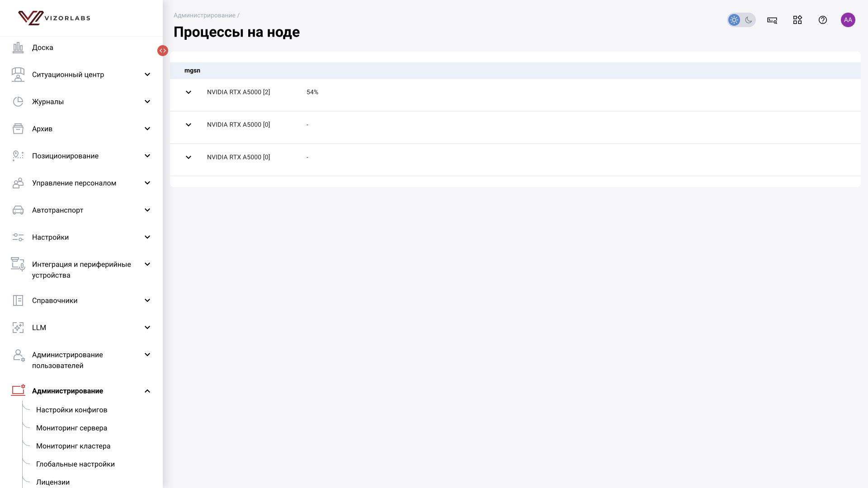Expand the Ситуационный центр menu chevron

tap(147, 75)
